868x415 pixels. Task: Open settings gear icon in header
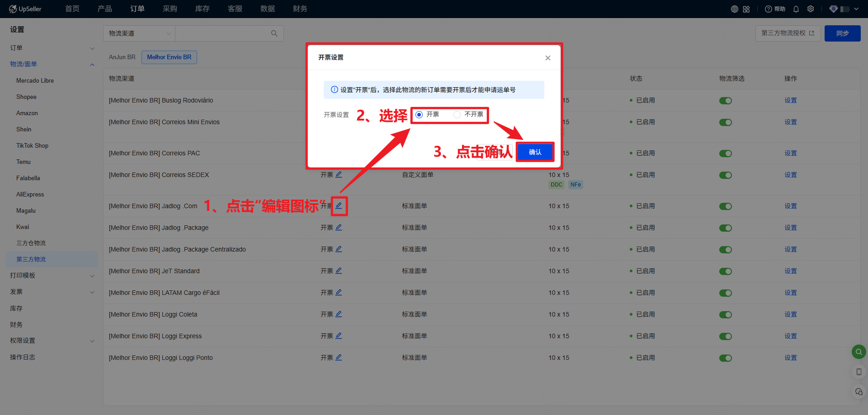811,9
